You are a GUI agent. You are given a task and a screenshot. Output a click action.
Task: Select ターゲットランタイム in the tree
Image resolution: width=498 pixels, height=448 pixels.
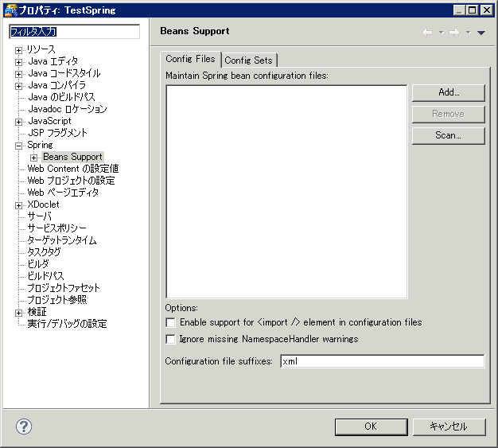(62, 240)
